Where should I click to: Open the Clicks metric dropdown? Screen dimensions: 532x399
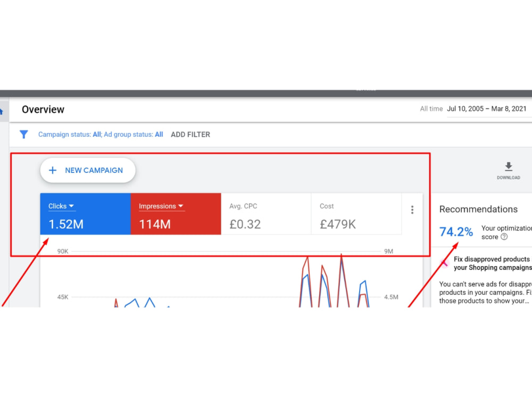(61, 206)
